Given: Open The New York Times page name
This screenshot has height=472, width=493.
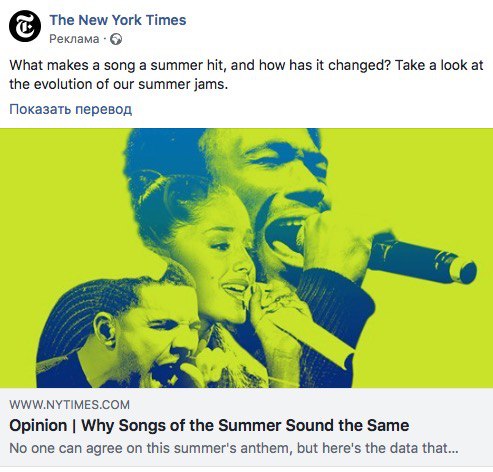Looking at the screenshot, I should tap(118, 20).
